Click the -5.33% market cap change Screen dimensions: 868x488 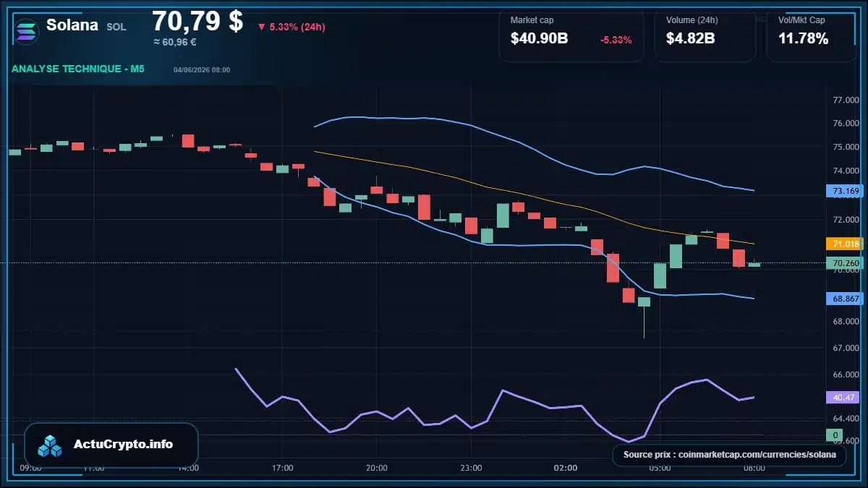[616, 40]
